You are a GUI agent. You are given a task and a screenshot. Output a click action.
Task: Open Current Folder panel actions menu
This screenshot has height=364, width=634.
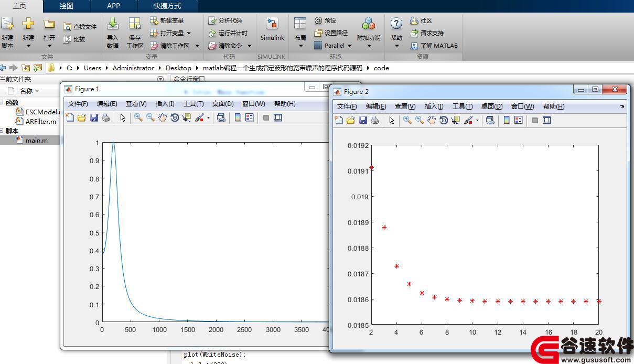[160, 79]
